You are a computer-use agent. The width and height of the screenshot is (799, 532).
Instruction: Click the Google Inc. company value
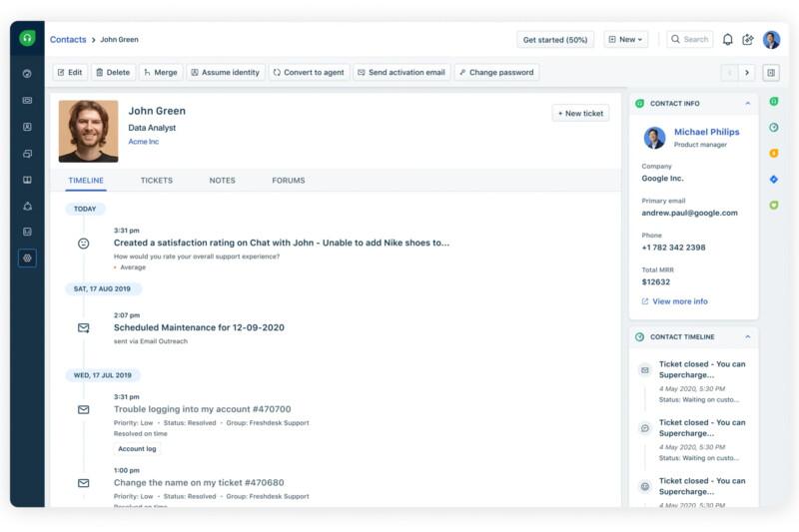(x=662, y=179)
